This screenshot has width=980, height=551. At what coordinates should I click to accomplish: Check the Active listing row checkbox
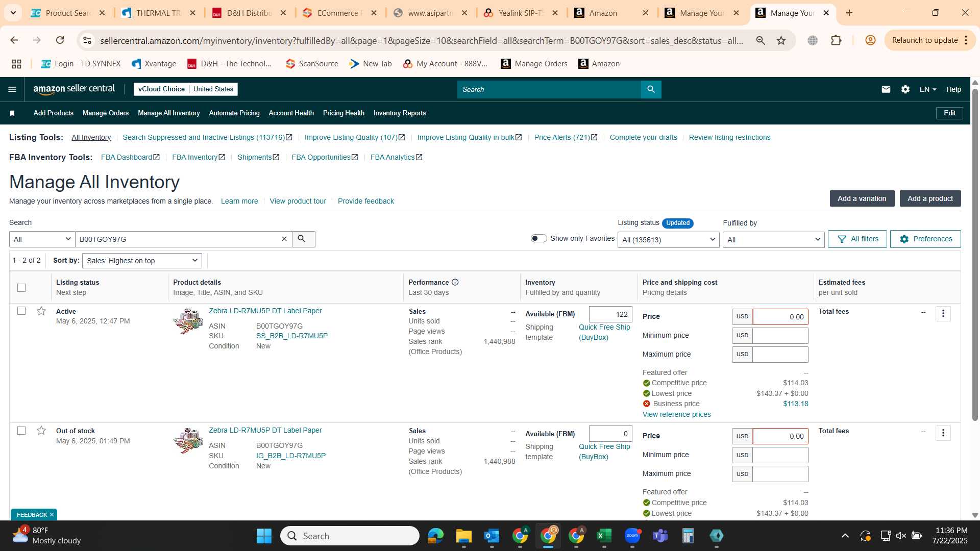click(21, 311)
